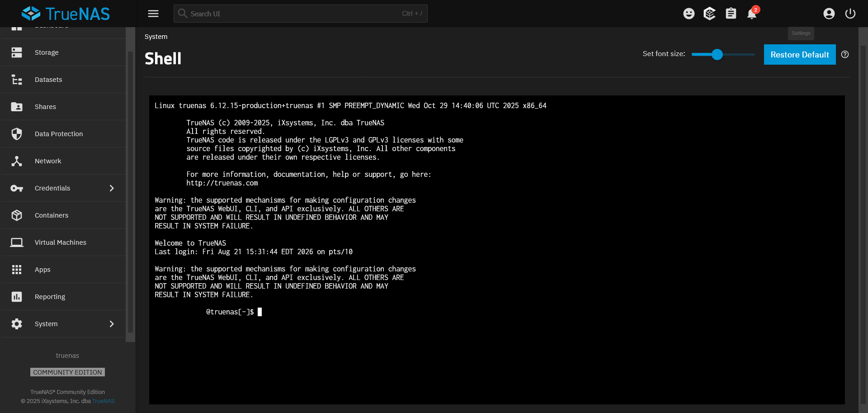The width and height of the screenshot is (868, 413).
Task: Click Restore Default button
Action: click(x=800, y=54)
